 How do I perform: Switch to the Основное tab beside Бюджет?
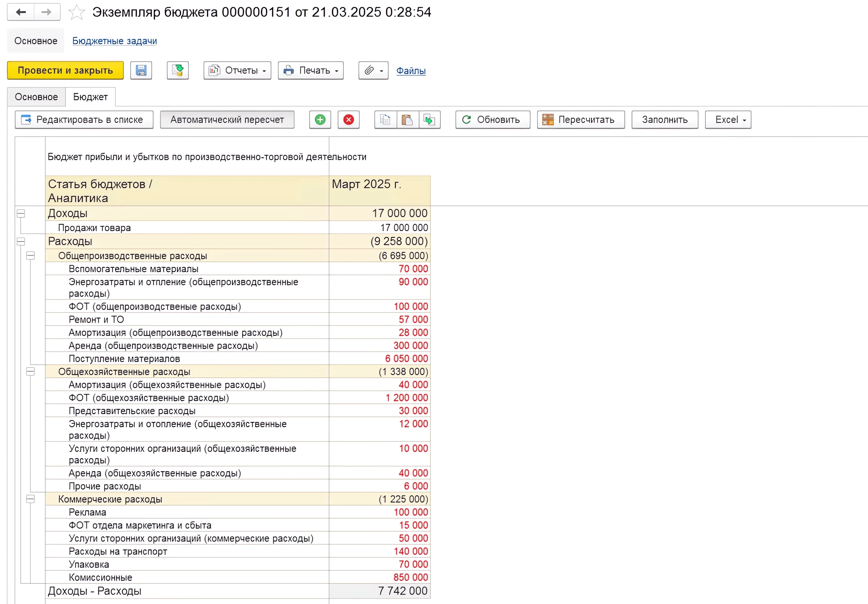[36, 97]
